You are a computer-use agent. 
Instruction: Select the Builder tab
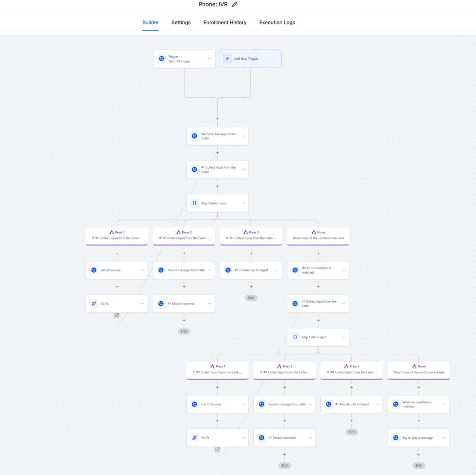(151, 22)
